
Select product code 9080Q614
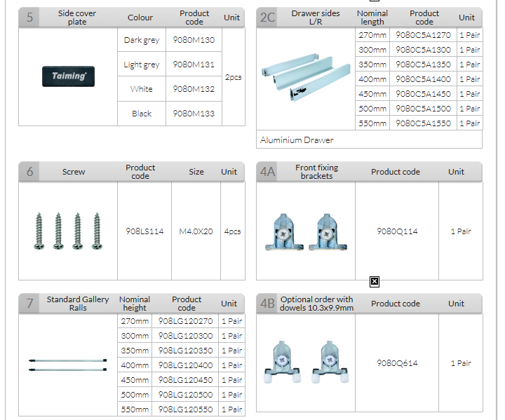397,363
